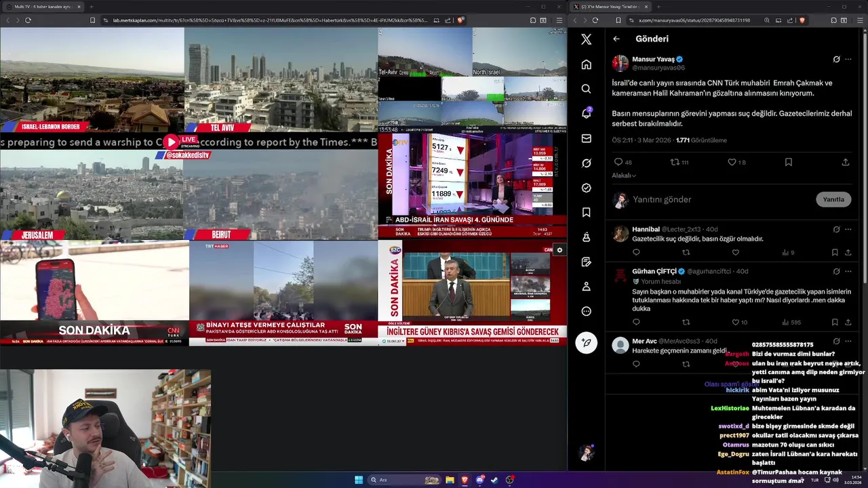Image resolution: width=868 pixels, height=488 pixels.
Task: Open Grok in the X sidebar
Action: click(587, 163)
